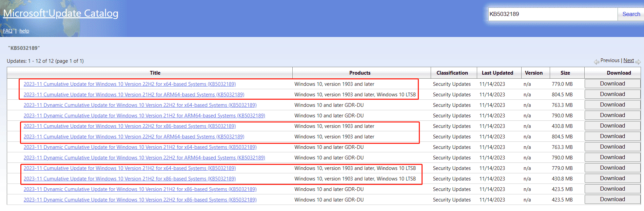Download Dynamic Update 22H2 ARM64 (790.0 MB)
The width and height of the screenshot is (644, 211).
tap(612, 157)
